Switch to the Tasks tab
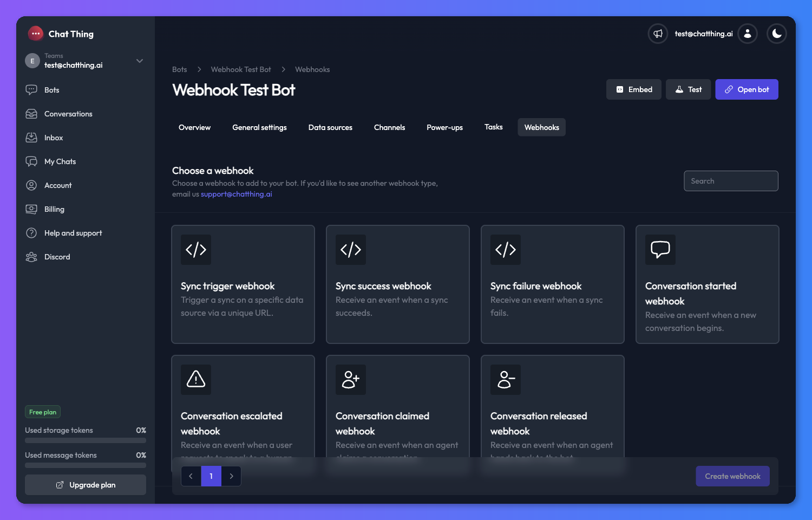The image size is (812, 520). [494, 127]
